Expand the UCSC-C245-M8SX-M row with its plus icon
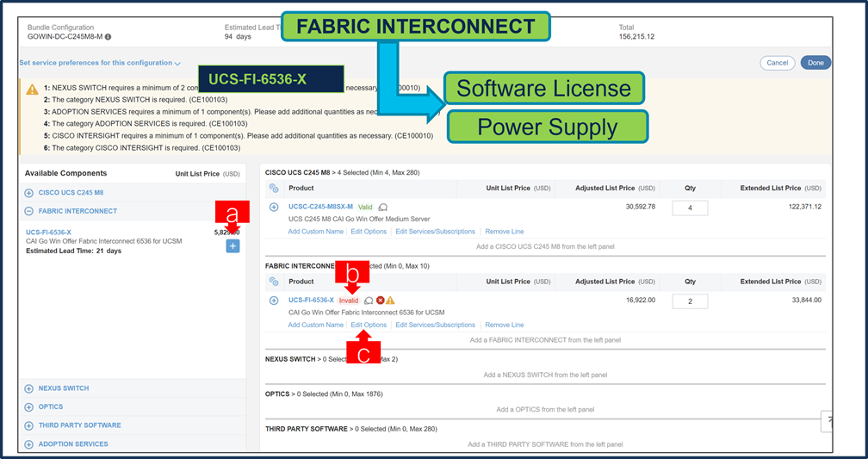Image resolution: width=868 pixels, height=459 pixels. [x=274, y=207]
